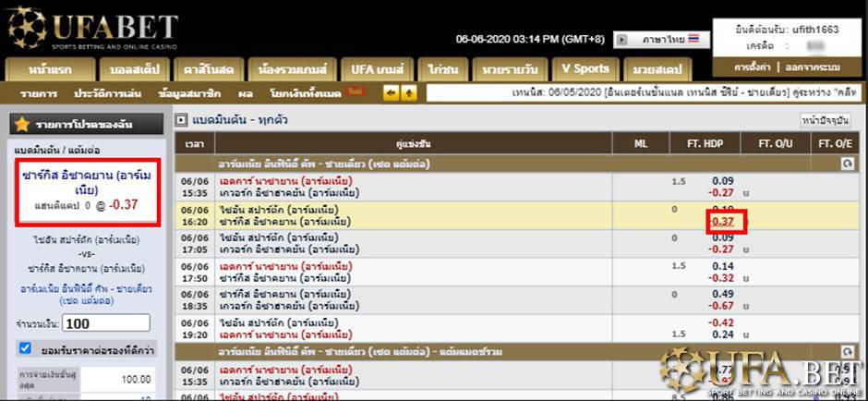The width and height of the screenshot is (868, 401).
Task: Select 0.14 odds for 17:50 match
Action: (723, 266)
